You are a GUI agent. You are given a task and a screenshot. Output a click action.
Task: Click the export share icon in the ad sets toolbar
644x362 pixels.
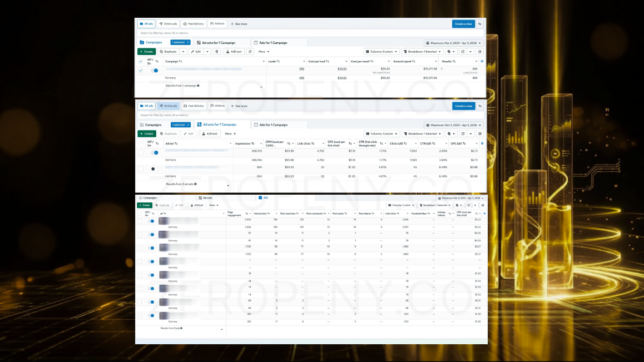[463, 133]
